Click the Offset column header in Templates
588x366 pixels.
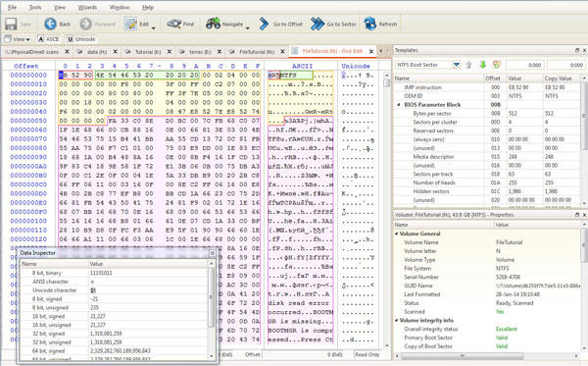(495, 78)
